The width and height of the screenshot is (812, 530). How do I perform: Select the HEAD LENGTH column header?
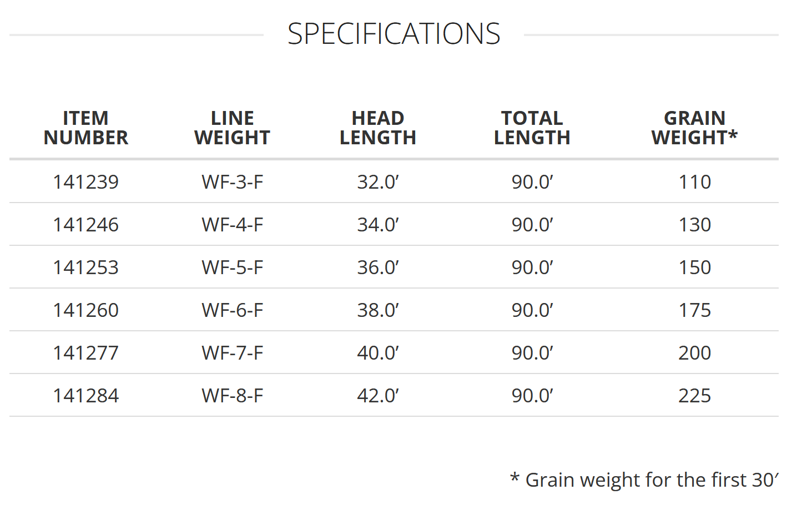(x=378, y=128)
